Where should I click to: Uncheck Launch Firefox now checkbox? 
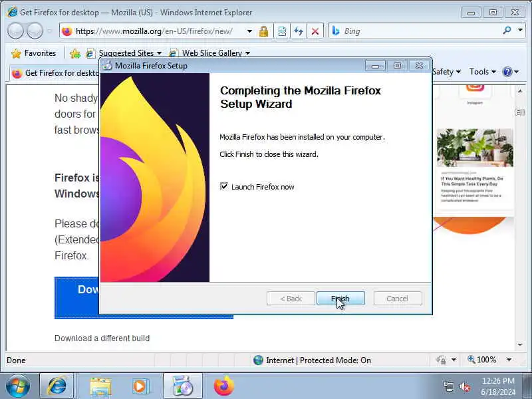click(224, 186)
